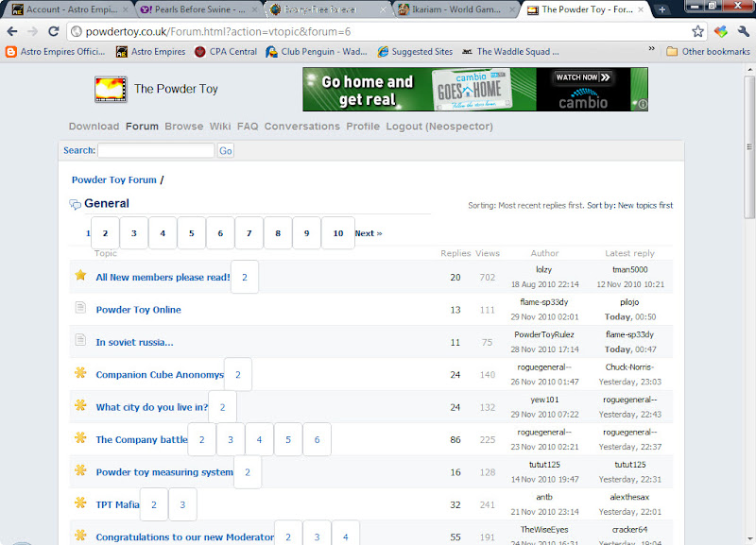Click the document icon beside Powder Toy Online
Image resolution: width=756 pixels, height=545 pixels.
80,307
